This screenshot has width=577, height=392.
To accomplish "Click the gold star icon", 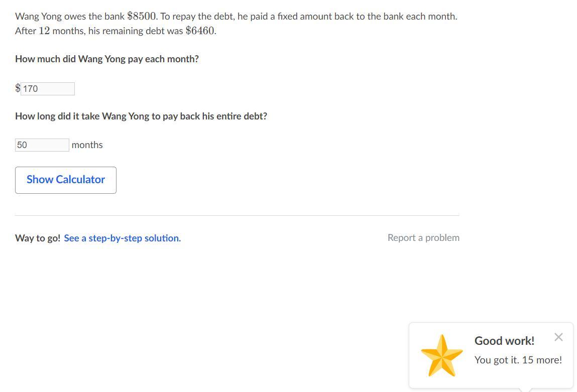I will coord(441,355).
